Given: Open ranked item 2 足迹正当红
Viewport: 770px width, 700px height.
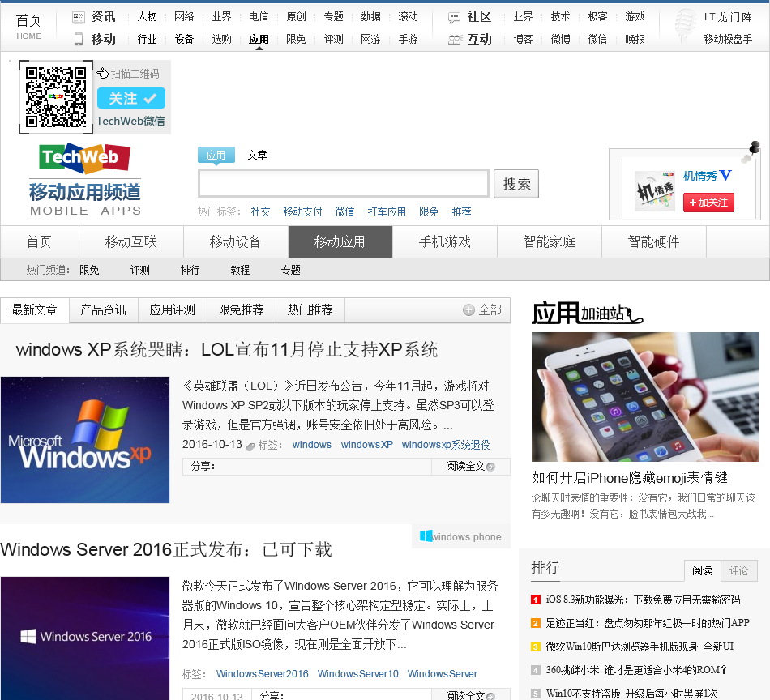Looking at the screenshot, I should [x=648, y=623].
